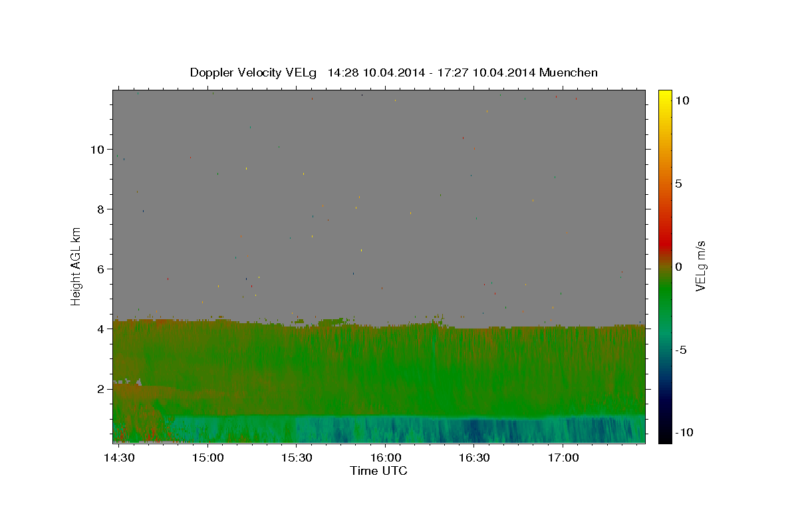Click the height tick label 2
The height and width of the screenshot is (532, 798).
pyautogui.click(x=101, y=388)
